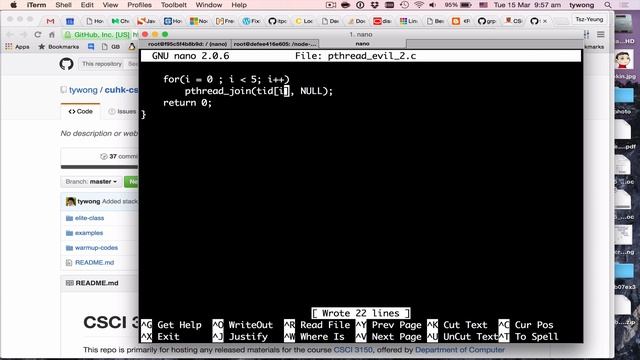Open the cuhk-cs repository link
Screen dimensions: 640x360
pos(121,90)
